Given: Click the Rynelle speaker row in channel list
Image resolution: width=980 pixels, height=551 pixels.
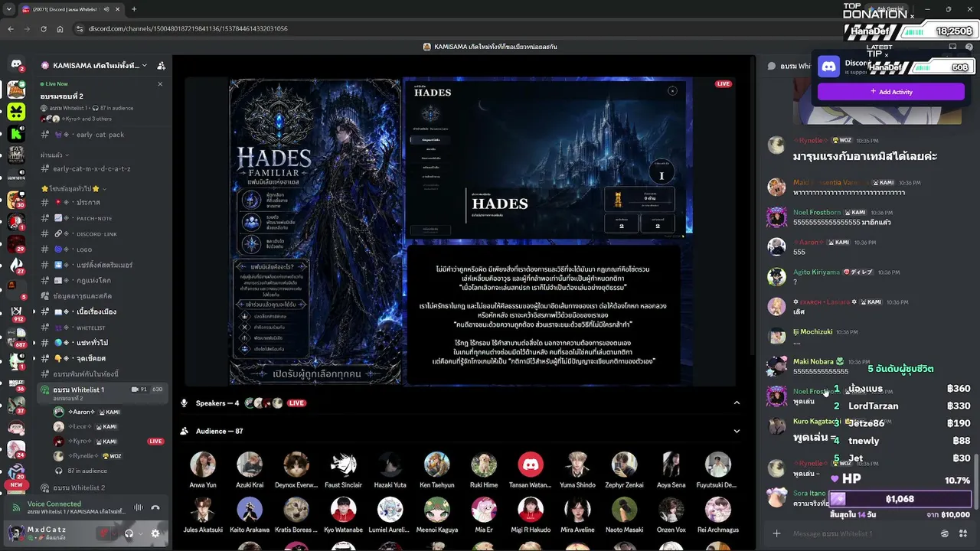Looking at the screenshot, I should tap(107, 456).
